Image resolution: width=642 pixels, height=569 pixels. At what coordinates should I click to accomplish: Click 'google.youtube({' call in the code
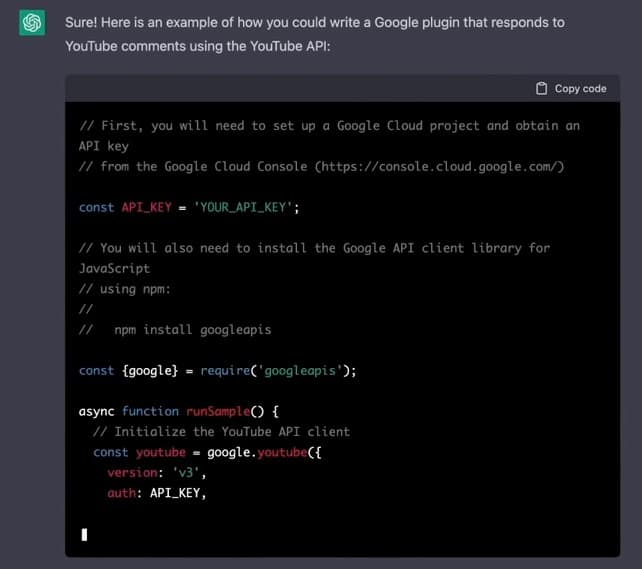264,452
